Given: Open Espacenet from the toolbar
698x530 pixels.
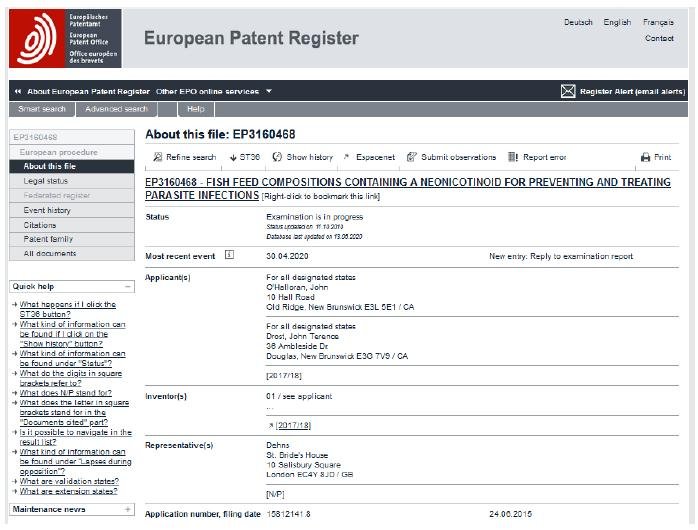Looking at the screenshot, I should [347, 157].
